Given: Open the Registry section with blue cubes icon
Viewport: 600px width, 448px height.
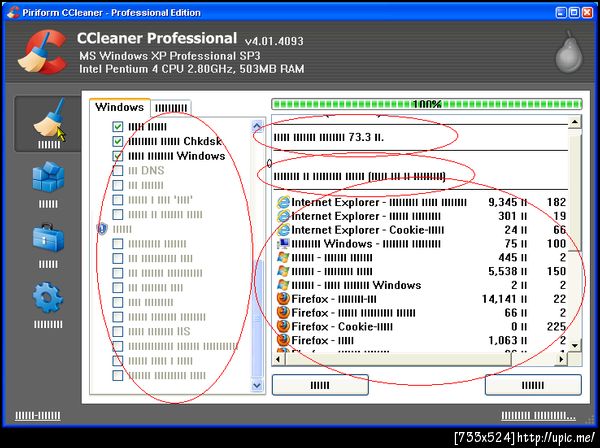Looking at the screenshot, I should point(48,184).
